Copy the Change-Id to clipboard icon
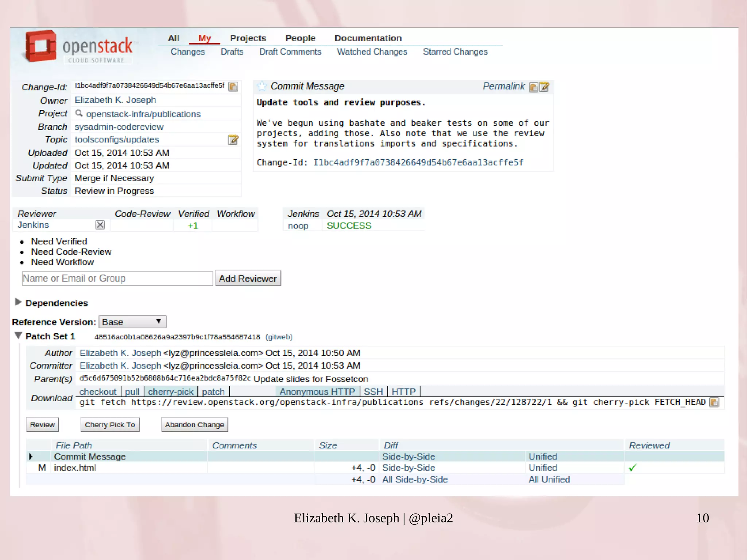 tap(233, 86)
